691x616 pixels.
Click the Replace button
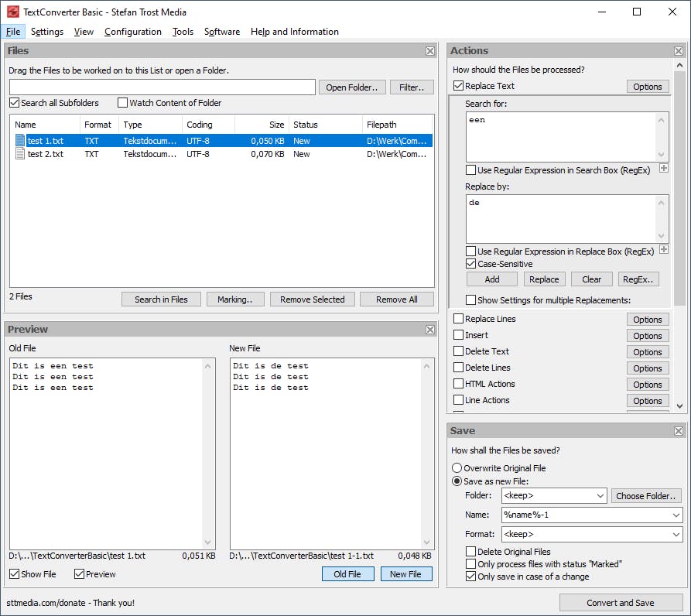[544, 279]
